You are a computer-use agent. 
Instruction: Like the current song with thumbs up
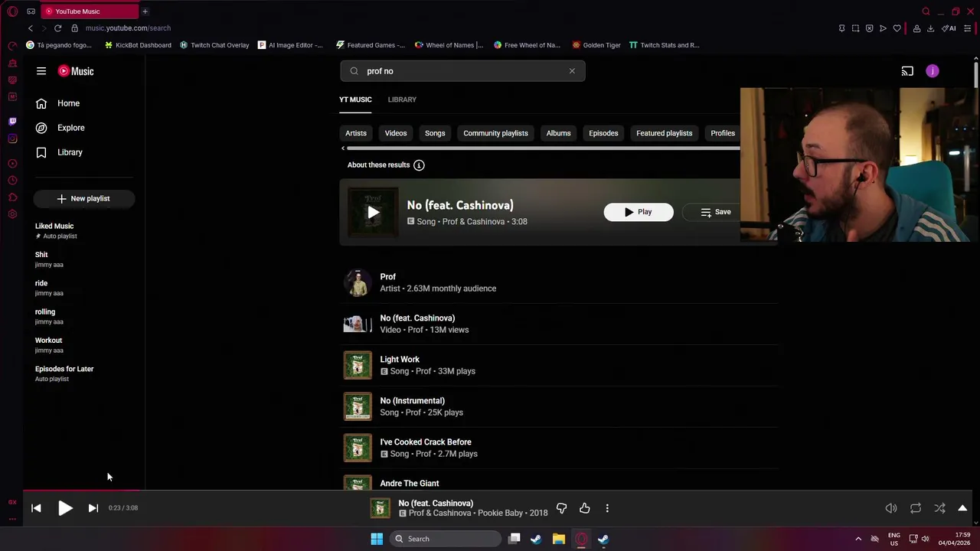click(585, 508)
